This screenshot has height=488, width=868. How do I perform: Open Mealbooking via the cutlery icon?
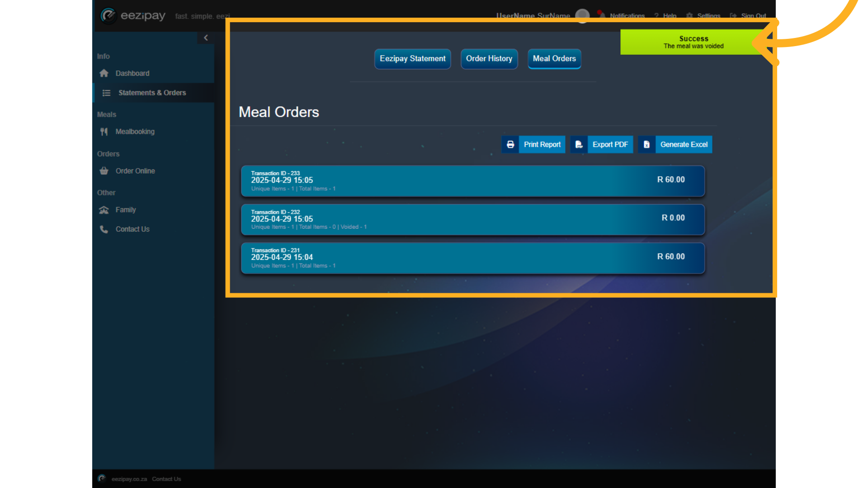pyautogui.click(x=104, y=132)
